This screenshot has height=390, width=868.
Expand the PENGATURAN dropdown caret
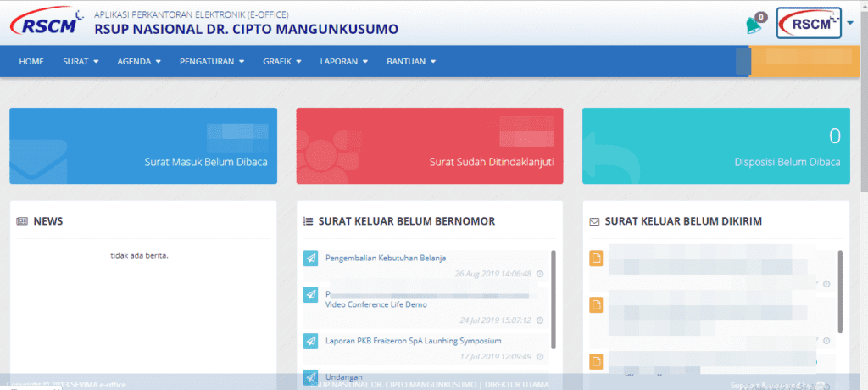pos(242,62)
